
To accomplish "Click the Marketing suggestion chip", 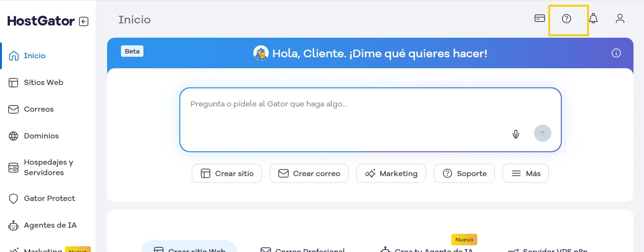I will pos(391,173).
